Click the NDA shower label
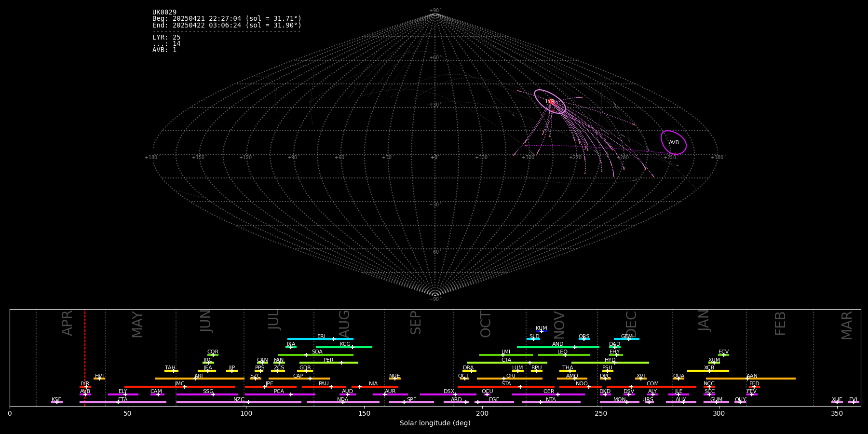Image resolution: width=868 pixels, height=434 pixels. 342,400
